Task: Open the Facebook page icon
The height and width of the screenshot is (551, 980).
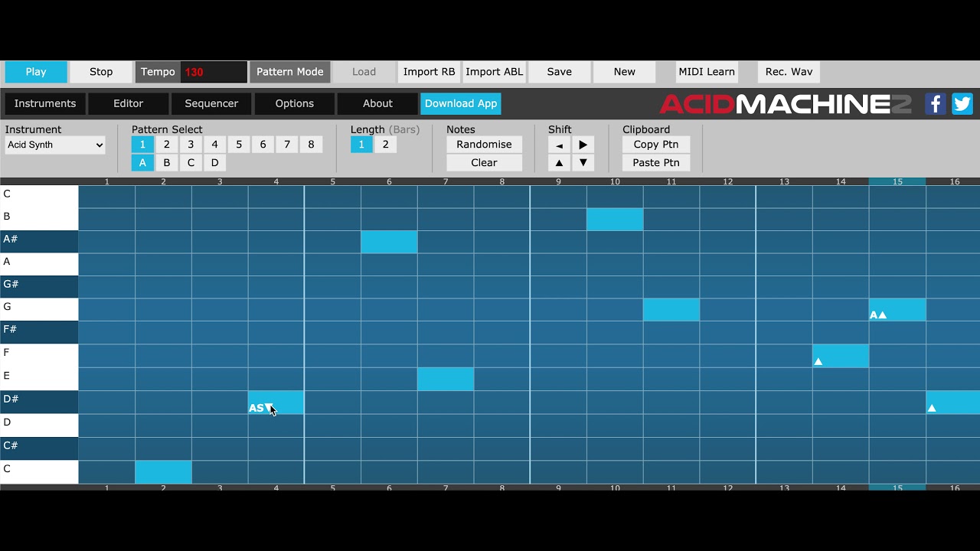Action: tap(935, 103)
